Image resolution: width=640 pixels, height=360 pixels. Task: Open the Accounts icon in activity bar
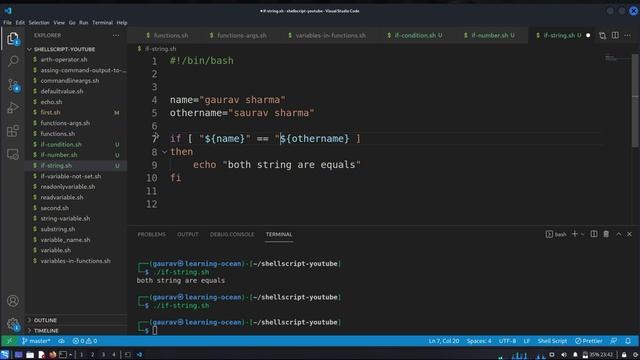(13, 301)
